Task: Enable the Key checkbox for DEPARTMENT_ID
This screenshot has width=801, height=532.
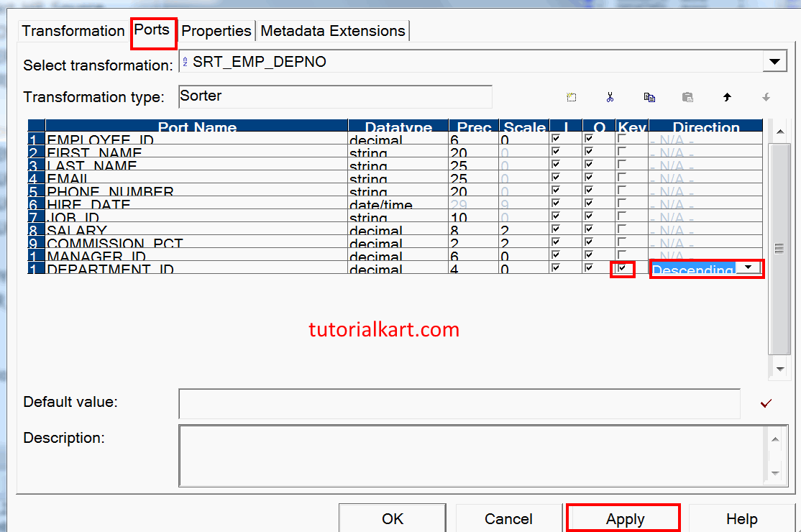Action: (623, 269)
